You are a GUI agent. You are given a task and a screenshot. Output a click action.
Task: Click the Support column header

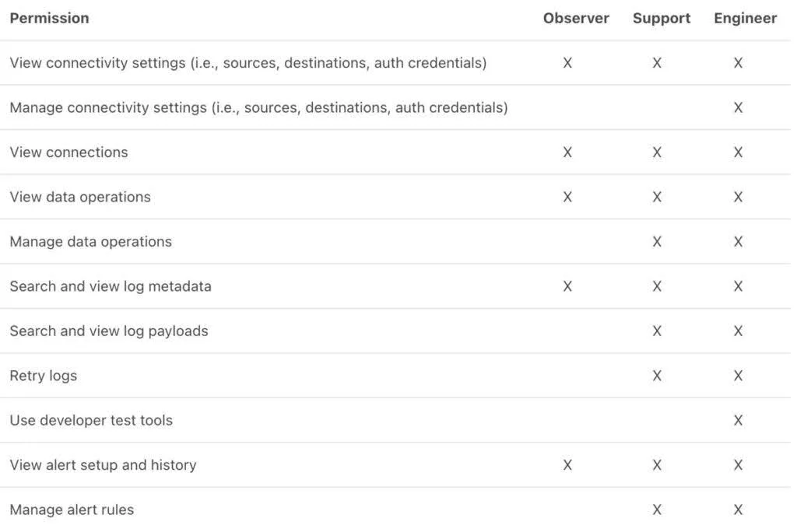(x=662, y=18)
